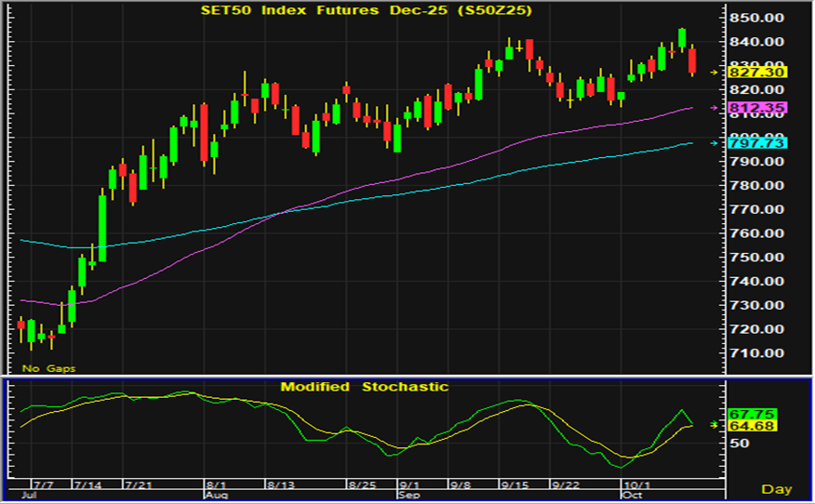Select the magenta 812.35 moving average label
Screen dimensions: 815x504
[x=760, y=108]
